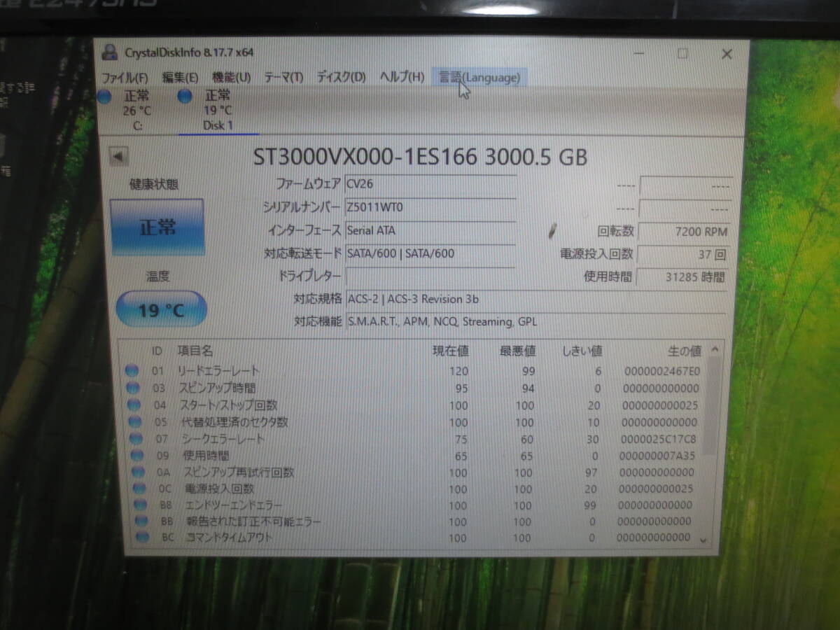Viewport: 840px width, 630px height.
Task: Open the ディスク(D) menu
Action: pyautogui.click(x=341, y=77)
